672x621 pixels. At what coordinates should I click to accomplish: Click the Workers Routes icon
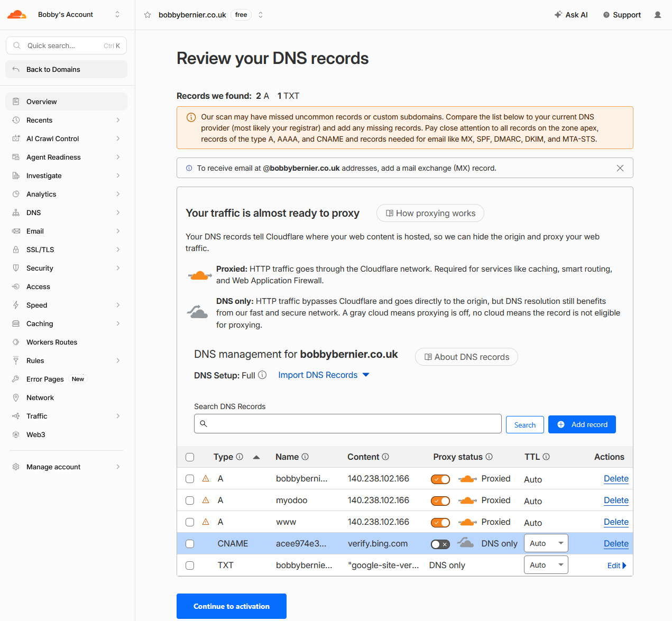(x=16, y=342)
